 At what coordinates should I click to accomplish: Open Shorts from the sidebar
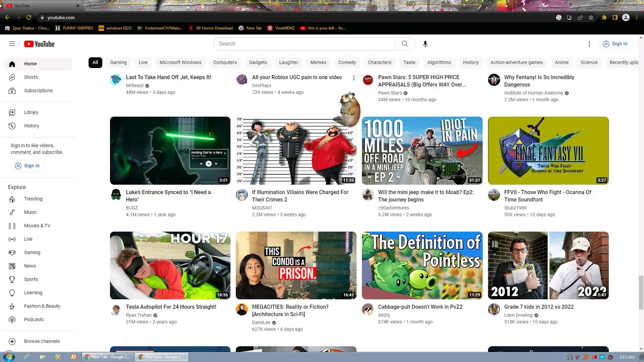click(x=31, y=77)
